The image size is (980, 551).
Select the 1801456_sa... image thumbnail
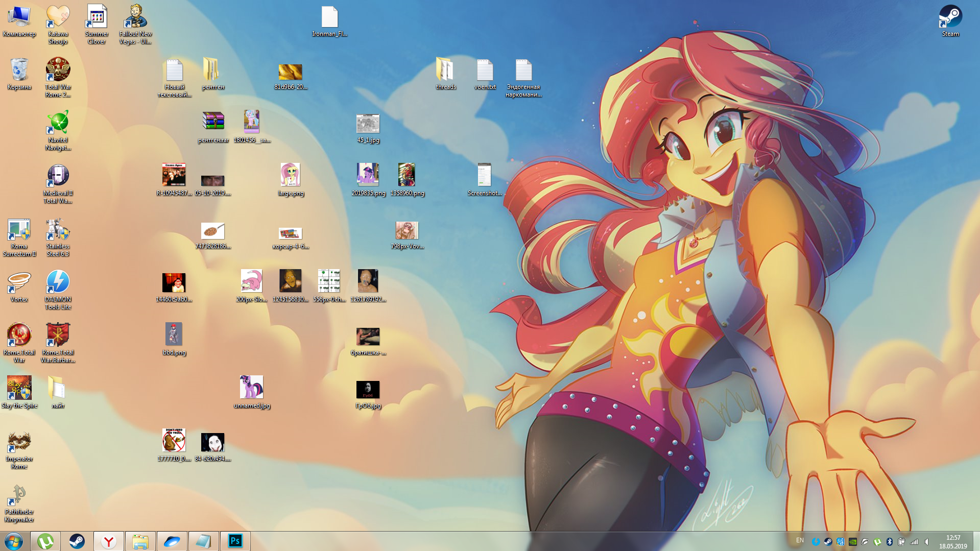(252, 127)
